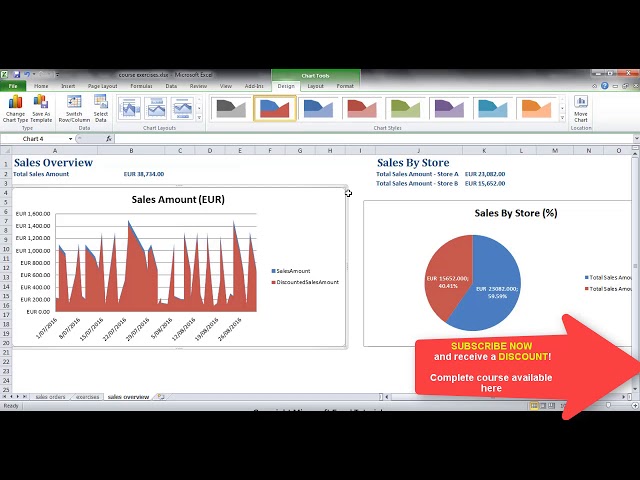Open the sales orders sheet tab
Image resolution: width=640 pixels, height=480 pixels.
pyautogui.click(x=50, y=397)
